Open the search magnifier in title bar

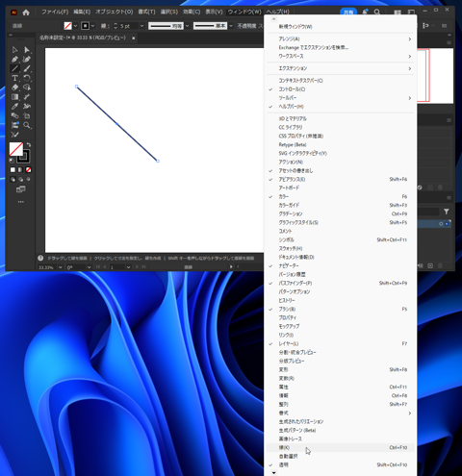(x=377, y=13)
